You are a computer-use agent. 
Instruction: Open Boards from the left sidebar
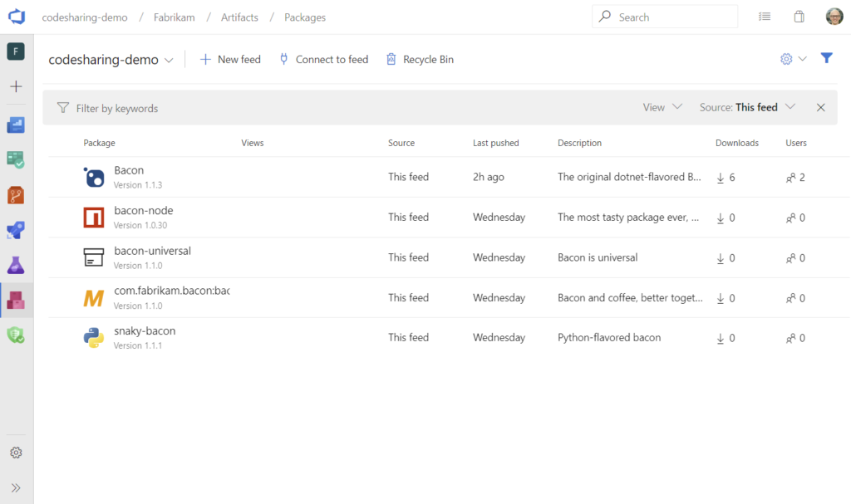click(16, 125)
